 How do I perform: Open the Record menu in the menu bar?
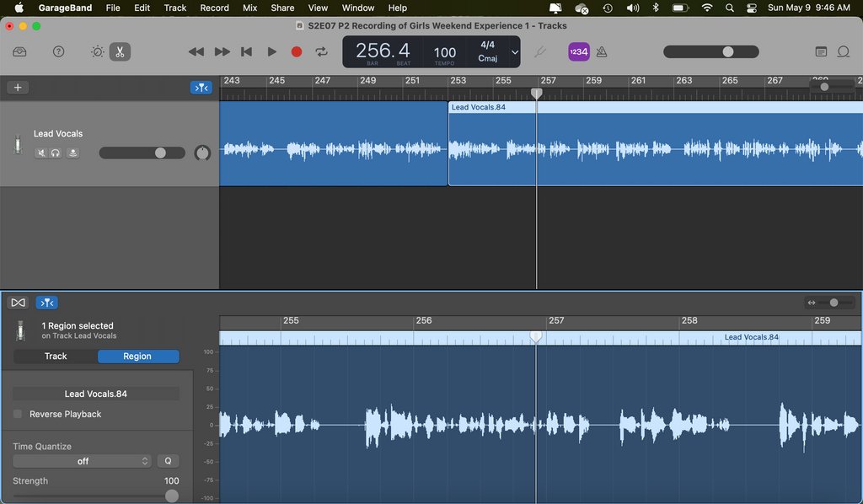[x=214, y=8]
